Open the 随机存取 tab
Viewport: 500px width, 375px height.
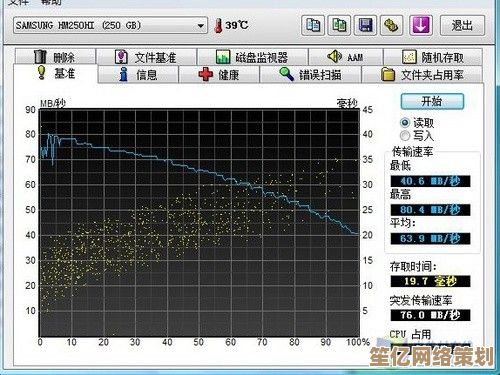pos(433,57)
